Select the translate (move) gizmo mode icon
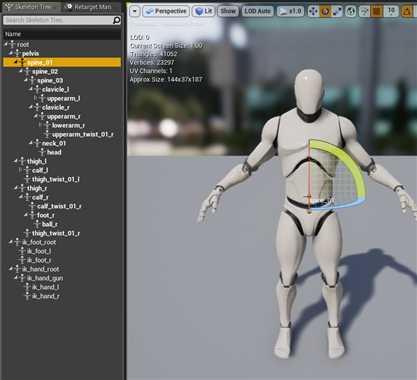 (313, 11)
